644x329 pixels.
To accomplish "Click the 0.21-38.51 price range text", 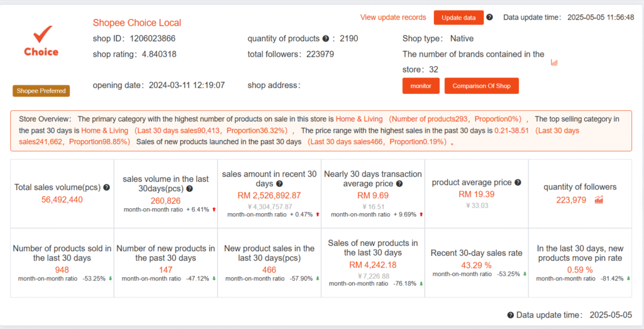I will [x=511, y=131].
